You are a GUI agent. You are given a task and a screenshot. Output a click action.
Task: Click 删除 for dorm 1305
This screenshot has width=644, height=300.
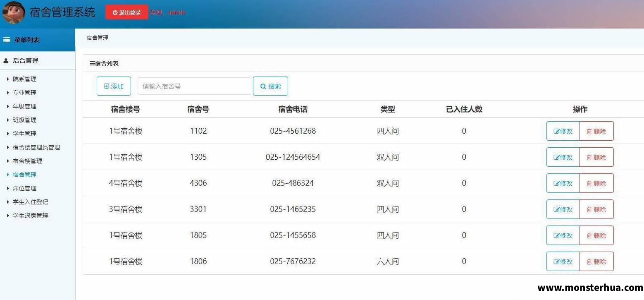[x=596, y=157]
